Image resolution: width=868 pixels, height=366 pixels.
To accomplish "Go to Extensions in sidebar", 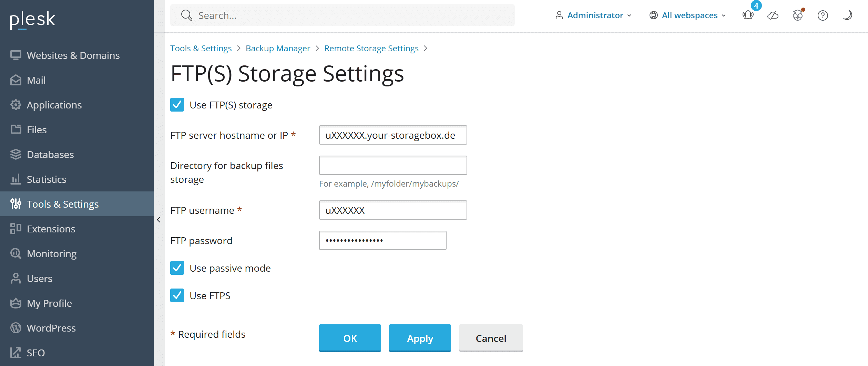I will (51, 229).
